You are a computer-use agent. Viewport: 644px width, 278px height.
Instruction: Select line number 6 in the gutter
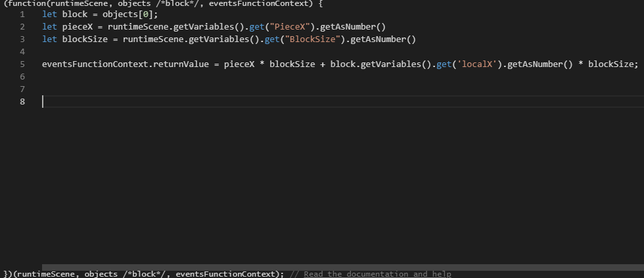point(22,77)
